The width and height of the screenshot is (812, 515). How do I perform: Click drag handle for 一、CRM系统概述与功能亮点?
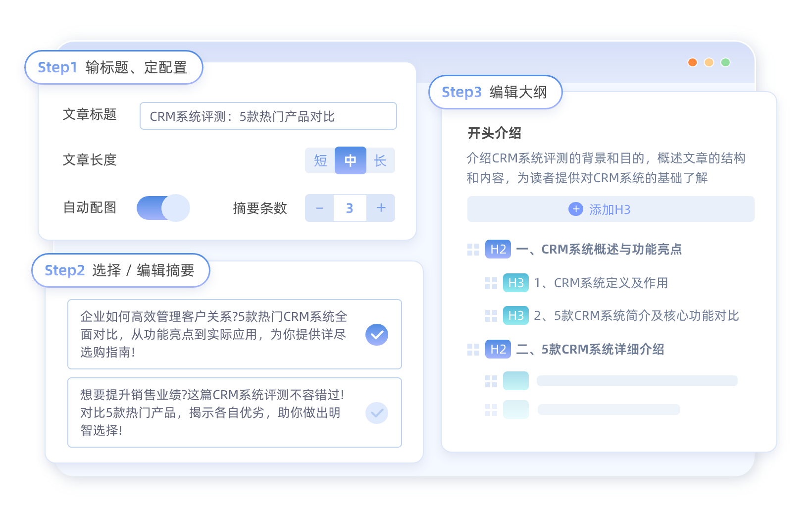pyautogui.click(x=473, y=250)
